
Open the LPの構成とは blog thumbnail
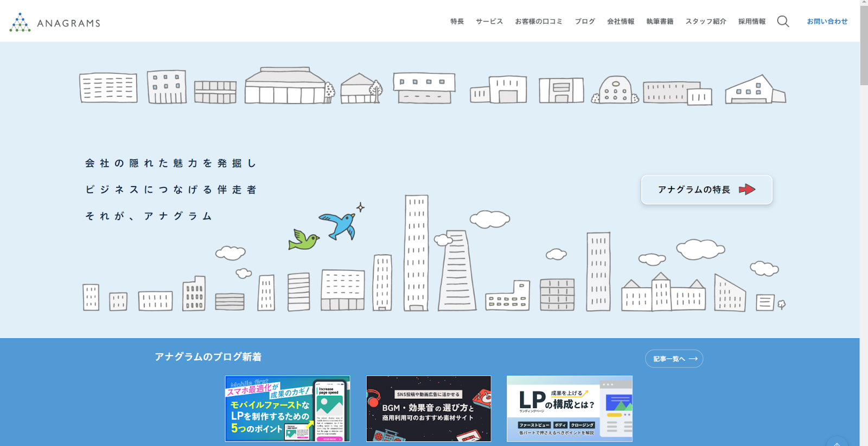click(569, 409)
